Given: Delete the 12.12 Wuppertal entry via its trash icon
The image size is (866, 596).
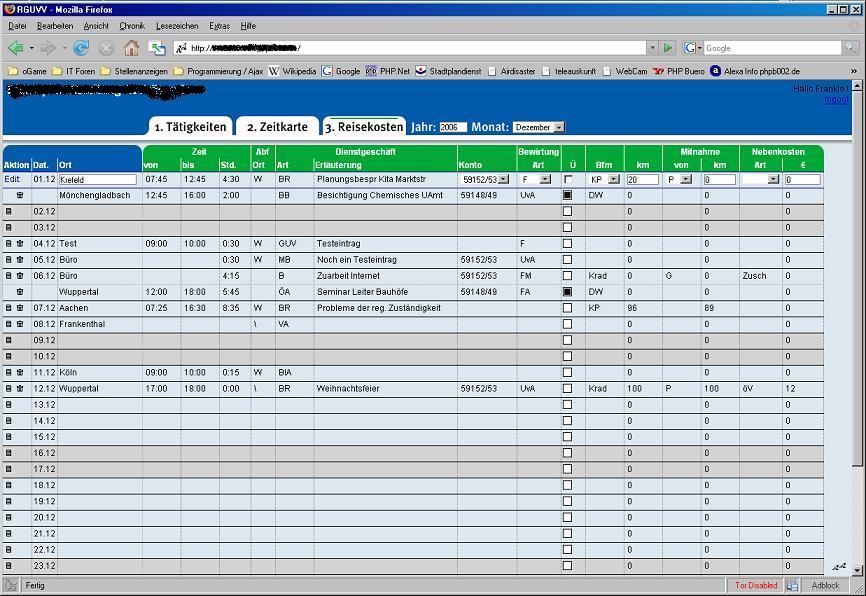Looking at the screenshot, I should pos(20,388).
